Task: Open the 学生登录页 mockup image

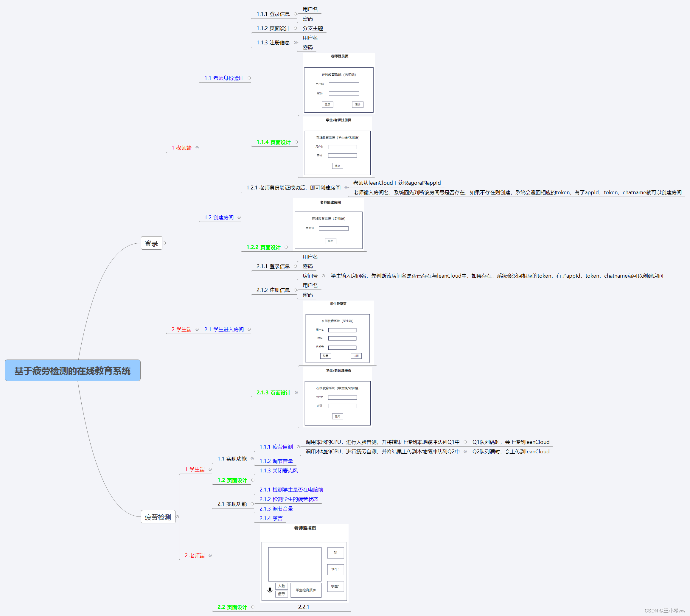Action: pyautogui.click(x=338, y=333)
